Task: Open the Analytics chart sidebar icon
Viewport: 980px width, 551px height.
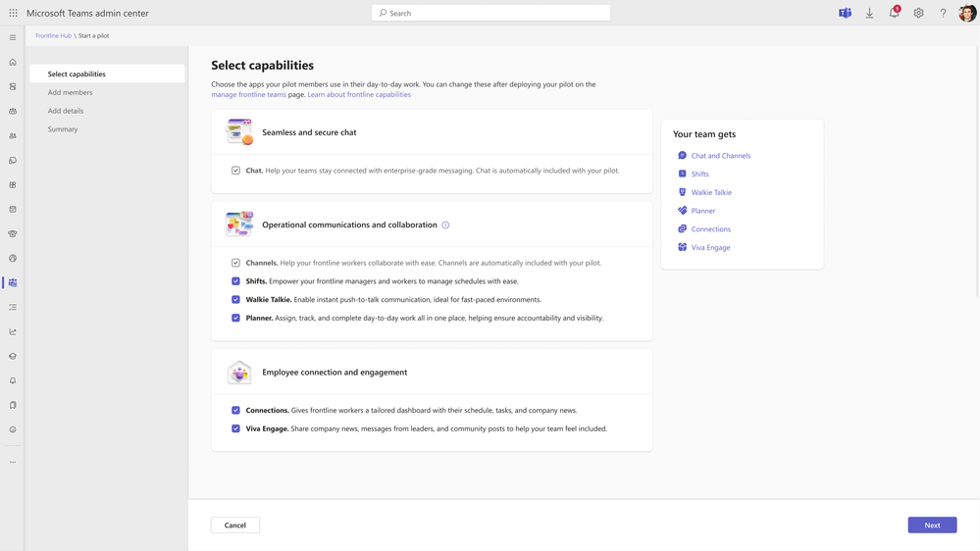Action: click(x=13, y=331)
